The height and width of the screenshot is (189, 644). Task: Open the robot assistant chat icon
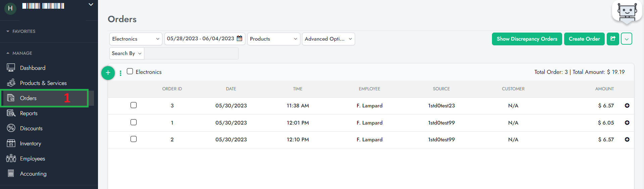[x=627, y=12]
